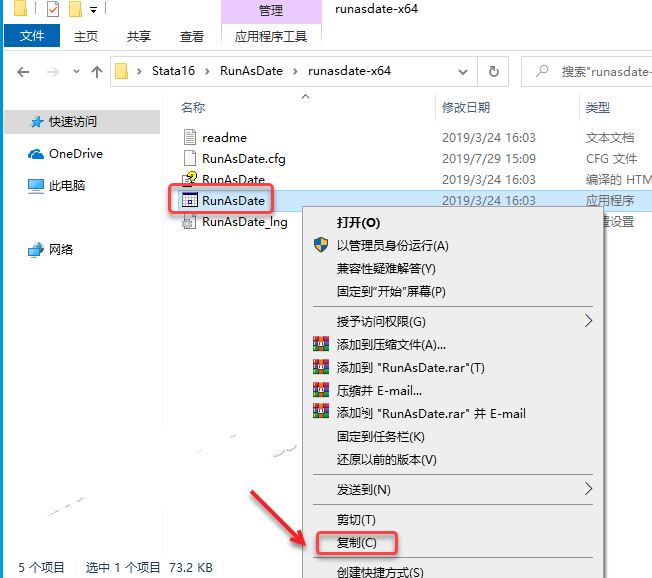
Task: Choose 固定到"开始"屏幕(P) menu entry
Action: (x=391, y=291)
